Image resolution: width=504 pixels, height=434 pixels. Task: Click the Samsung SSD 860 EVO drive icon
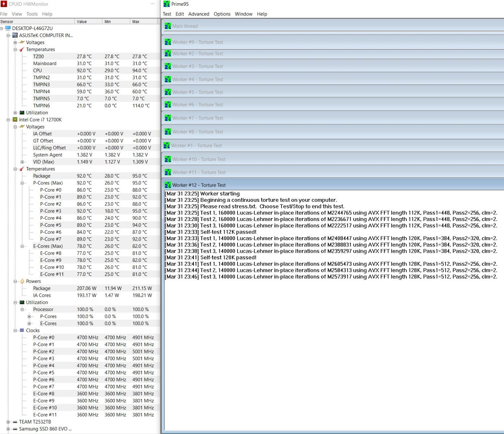15,429
